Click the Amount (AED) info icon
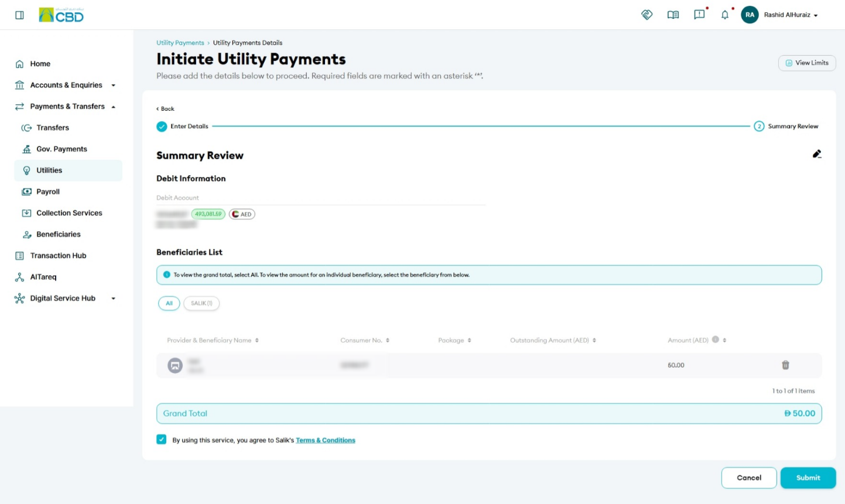 pos(715,340)
